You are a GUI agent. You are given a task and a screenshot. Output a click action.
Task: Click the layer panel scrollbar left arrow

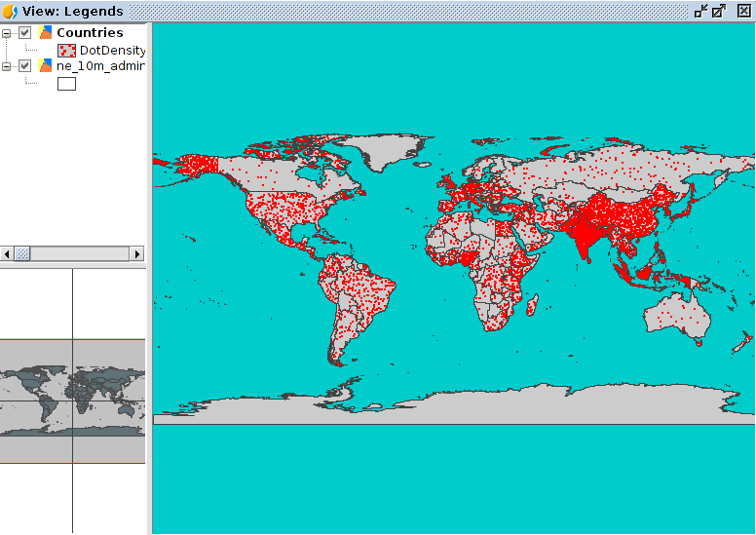(x=7, y=253)
